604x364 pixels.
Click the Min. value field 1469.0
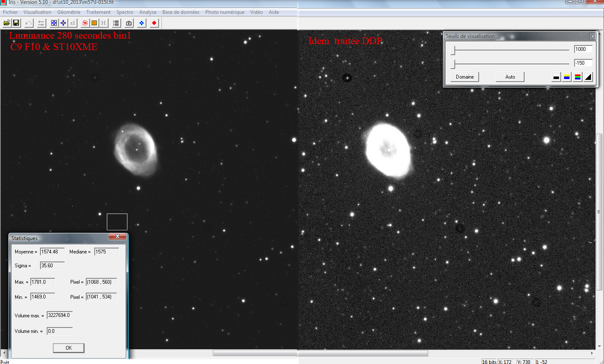(43, 297)
